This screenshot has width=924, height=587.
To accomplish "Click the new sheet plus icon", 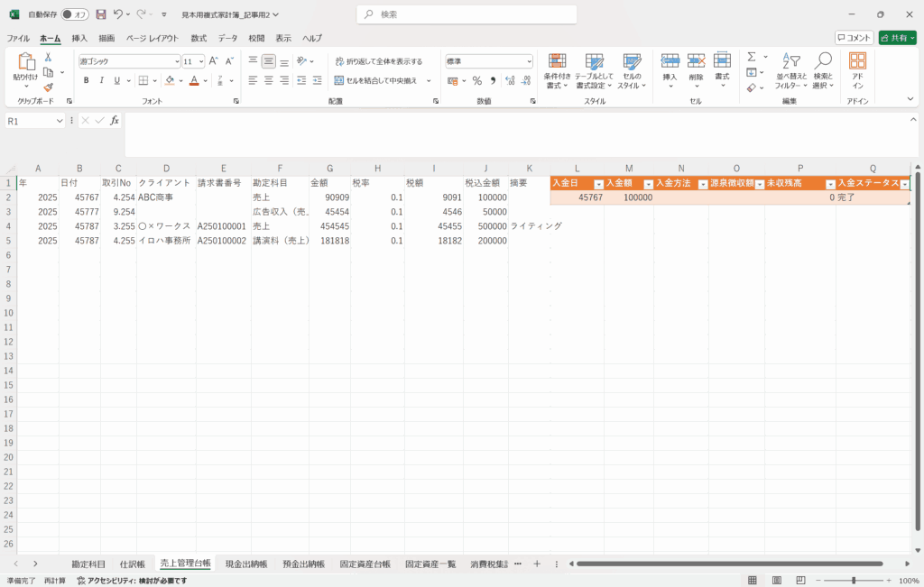I will point(537,564).
